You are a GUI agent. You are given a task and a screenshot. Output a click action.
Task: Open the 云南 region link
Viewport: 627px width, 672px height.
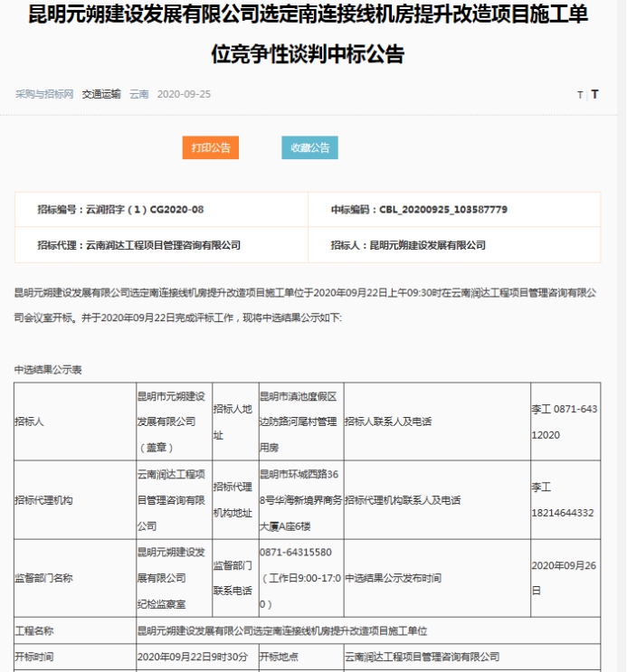pyautogui.click(x=138, y=94)
